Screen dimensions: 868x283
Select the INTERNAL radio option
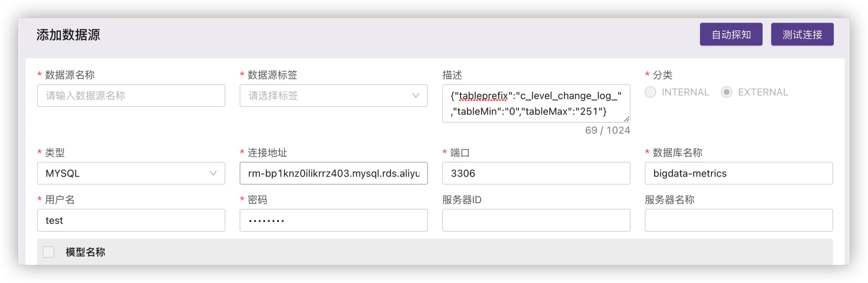tap(651, 92)
